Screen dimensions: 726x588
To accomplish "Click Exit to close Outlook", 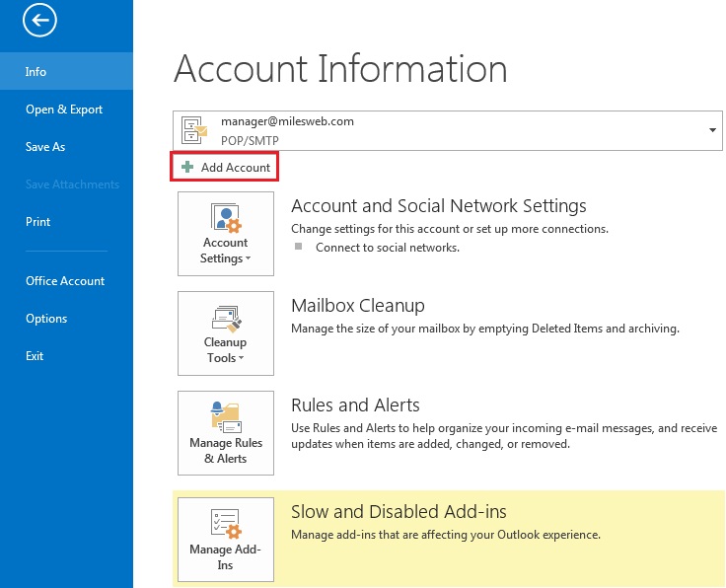I will (35, 356).
